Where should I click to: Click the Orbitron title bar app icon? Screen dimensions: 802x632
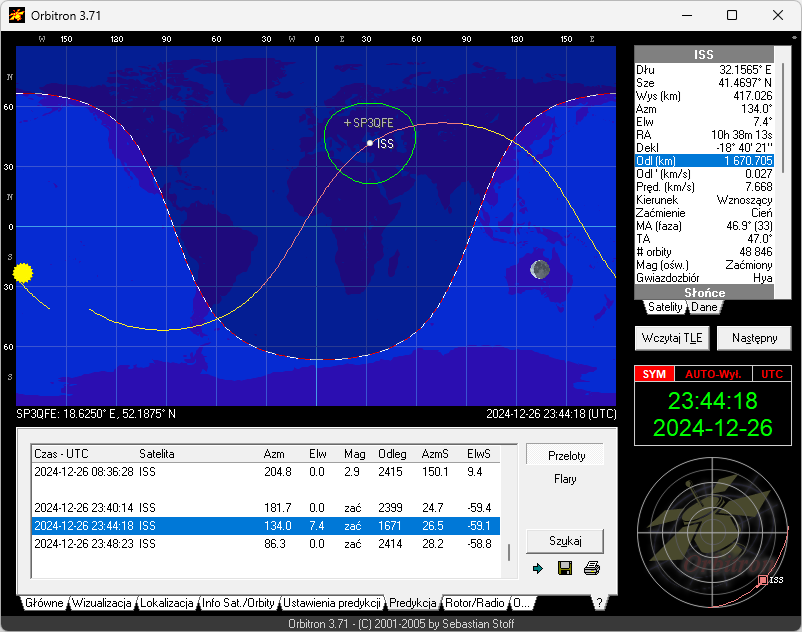[x=17, y=15]
